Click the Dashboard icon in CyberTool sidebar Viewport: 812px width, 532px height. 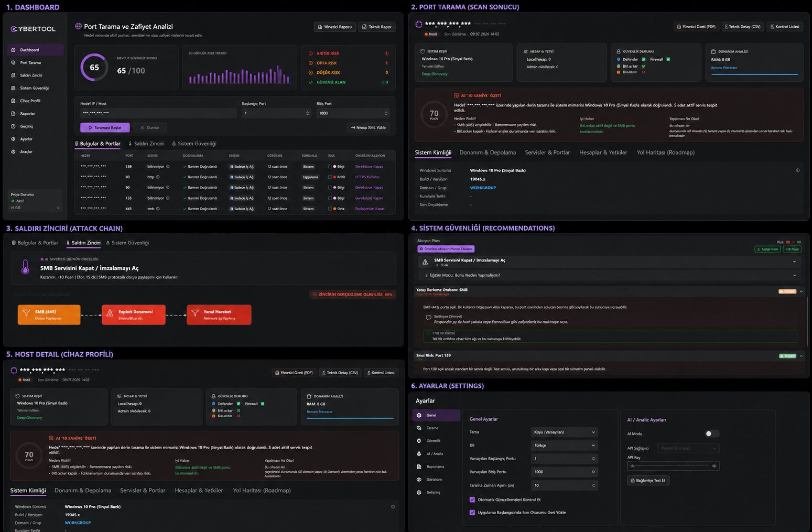click(x=13, y=50)
